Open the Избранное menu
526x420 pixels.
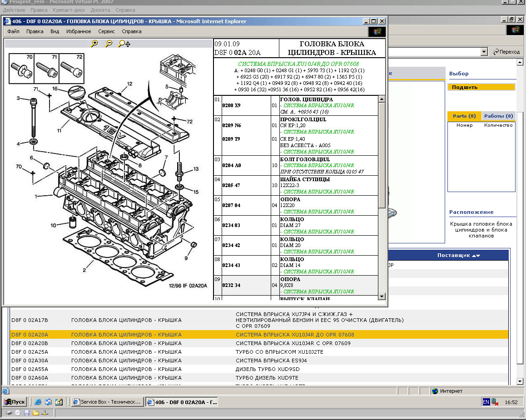pyautogui.click(x=79, y=31)
